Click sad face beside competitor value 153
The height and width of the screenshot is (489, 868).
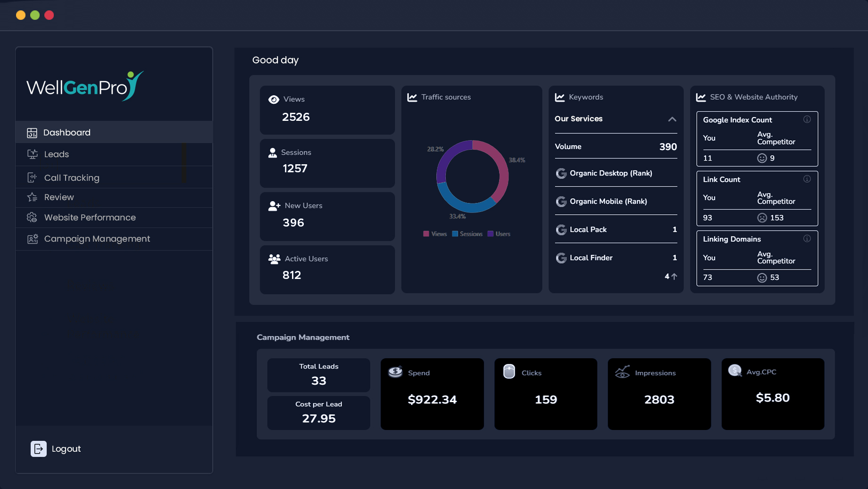[x=762, y=218]
